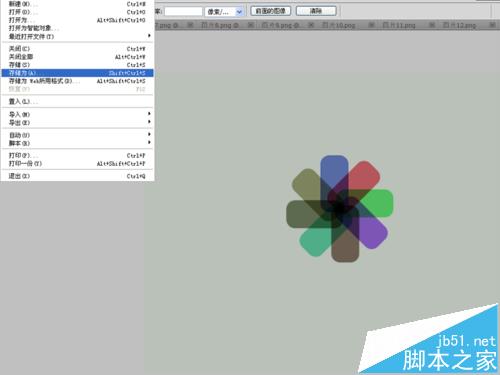Image resolution: width=500 pixels, height=375 pixels.
Task: Open 像素/... units dropdown
Action: click(224, 12)
